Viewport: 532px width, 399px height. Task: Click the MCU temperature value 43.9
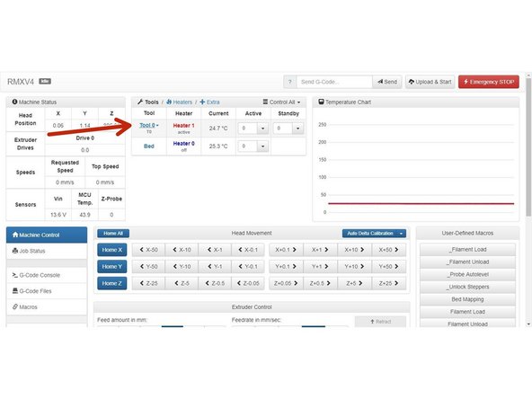(x=84, y=215)
